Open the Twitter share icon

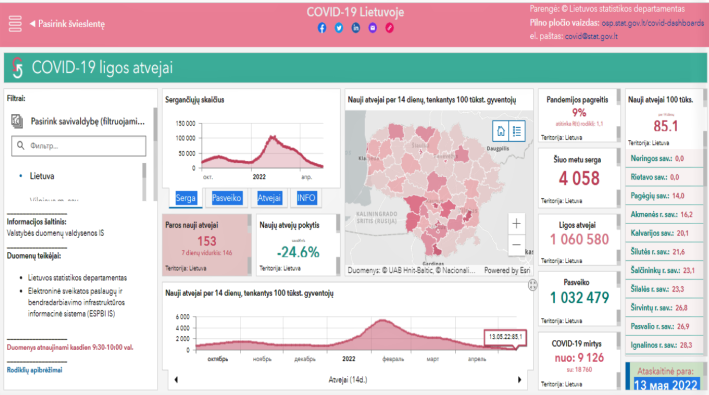click(339, 28)
